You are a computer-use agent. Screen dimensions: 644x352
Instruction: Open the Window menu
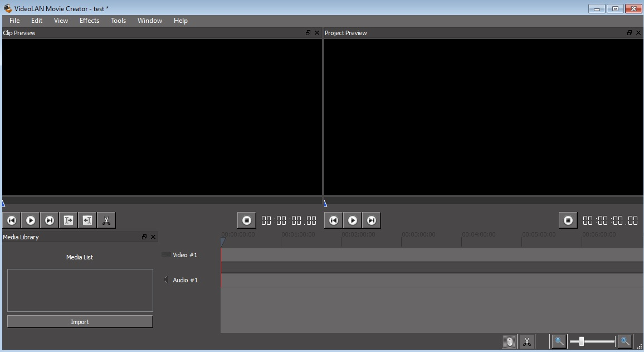click(149, 21)
